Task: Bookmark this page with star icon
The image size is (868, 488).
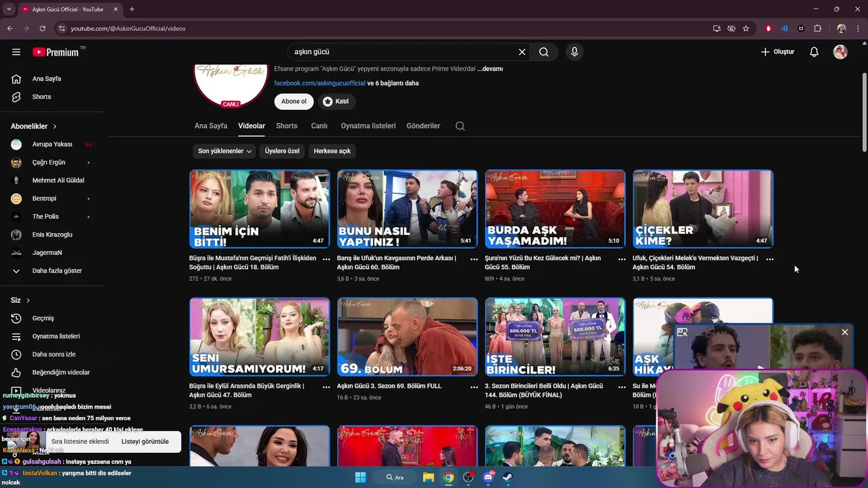Action: [746, 28]
